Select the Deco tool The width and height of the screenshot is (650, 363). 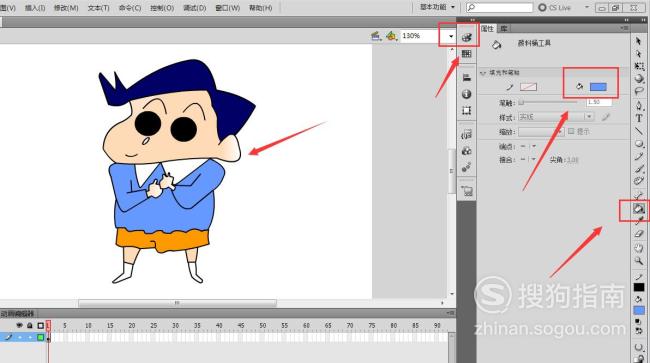coord(639,181)
